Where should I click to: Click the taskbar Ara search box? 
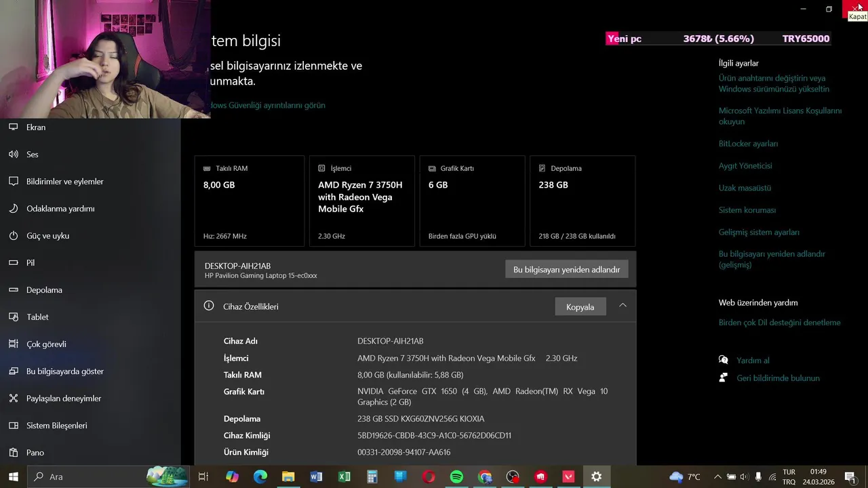(x=108, y=476)
